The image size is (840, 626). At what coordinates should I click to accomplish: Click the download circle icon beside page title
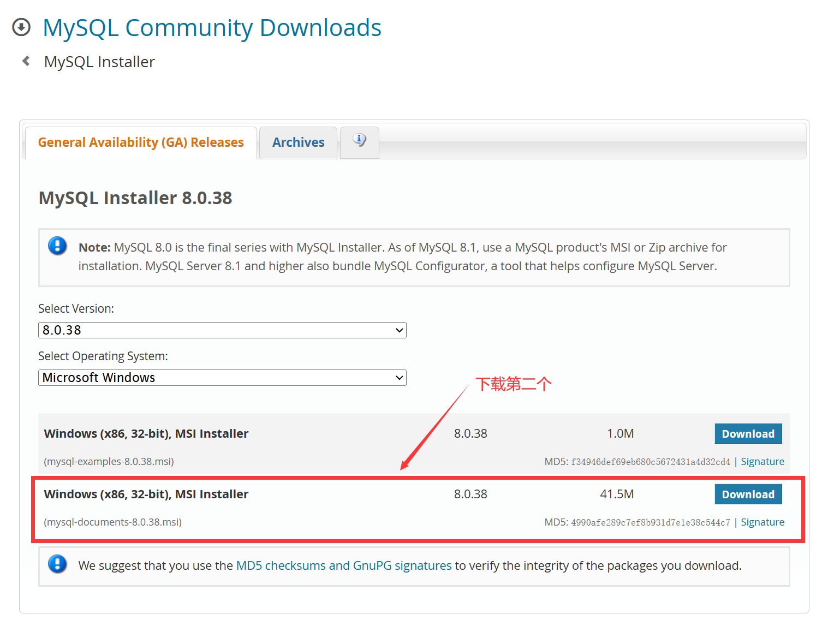[21, 27]
